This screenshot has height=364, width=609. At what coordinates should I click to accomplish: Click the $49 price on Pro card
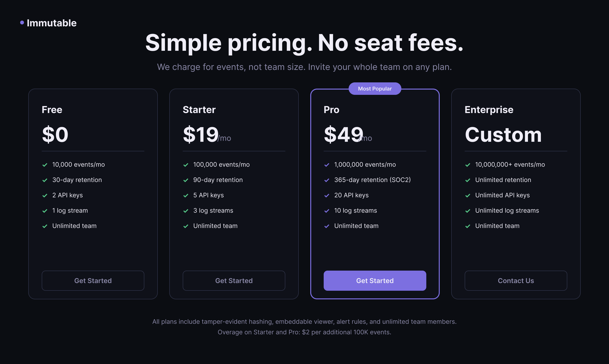tap(343, 134)
